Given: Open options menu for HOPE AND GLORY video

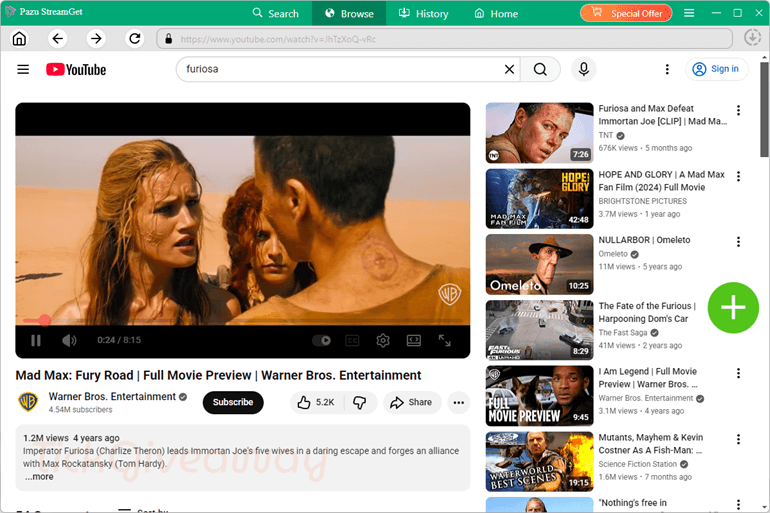Looking at the screenshot, I should 738,176.
